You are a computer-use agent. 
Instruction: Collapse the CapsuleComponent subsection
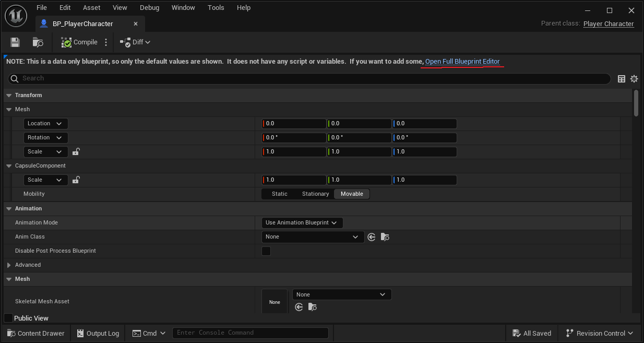tap(9, 165)
